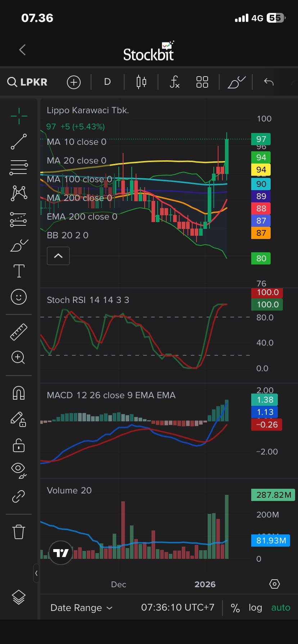This screenshot has width=298, height=644.
Task: Open the chart layout grid menu
Action: coord(202,82)
